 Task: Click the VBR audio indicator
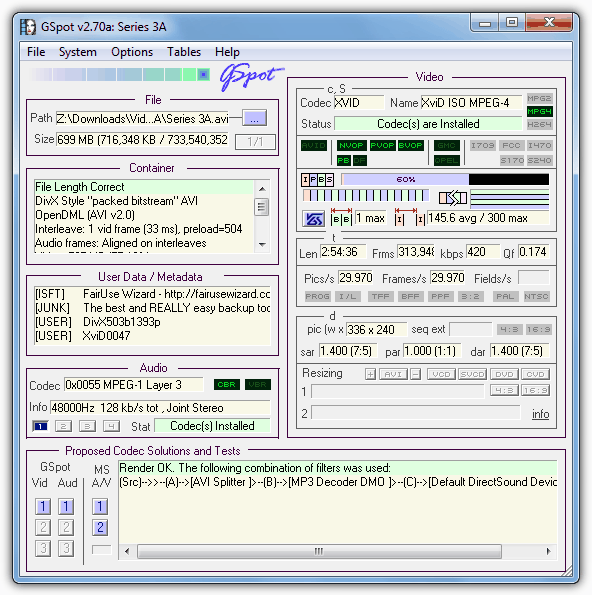tap(258, 384)
